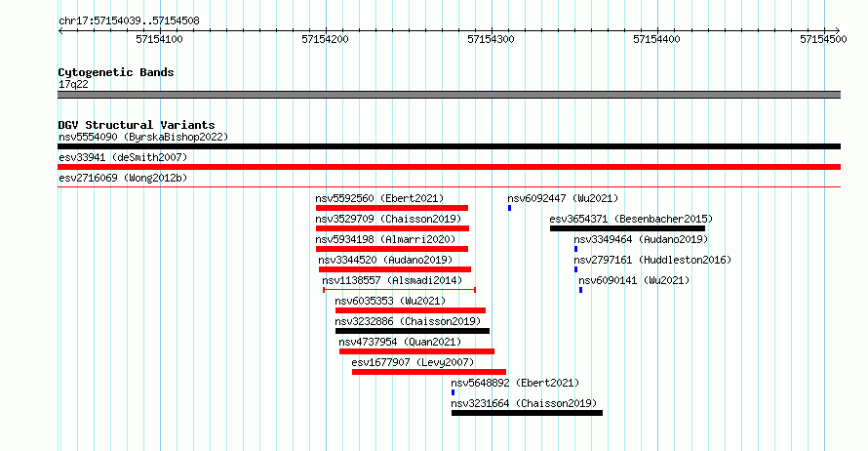Open the nsv6090141 (Wu2021) label
The image size is (868, 451).
(634, 280)
